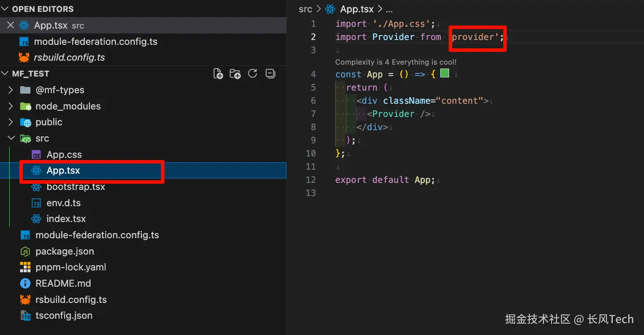Select the @mf-types folder

point(143,90)
